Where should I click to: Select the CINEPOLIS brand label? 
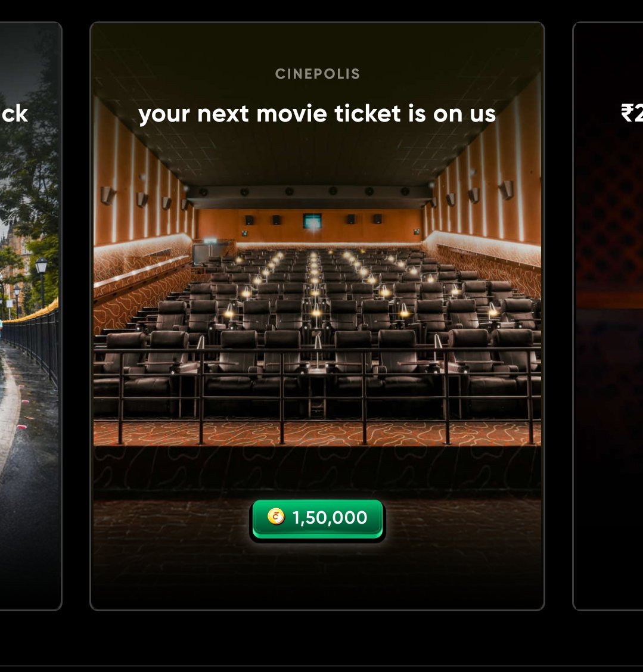click(x=317, y=74)
